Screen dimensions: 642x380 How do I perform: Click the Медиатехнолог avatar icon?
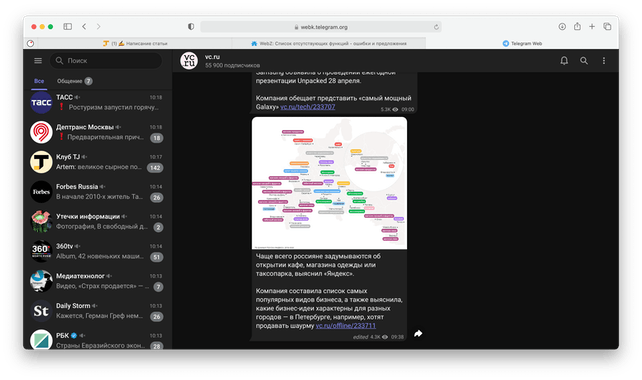pos(41,281)
